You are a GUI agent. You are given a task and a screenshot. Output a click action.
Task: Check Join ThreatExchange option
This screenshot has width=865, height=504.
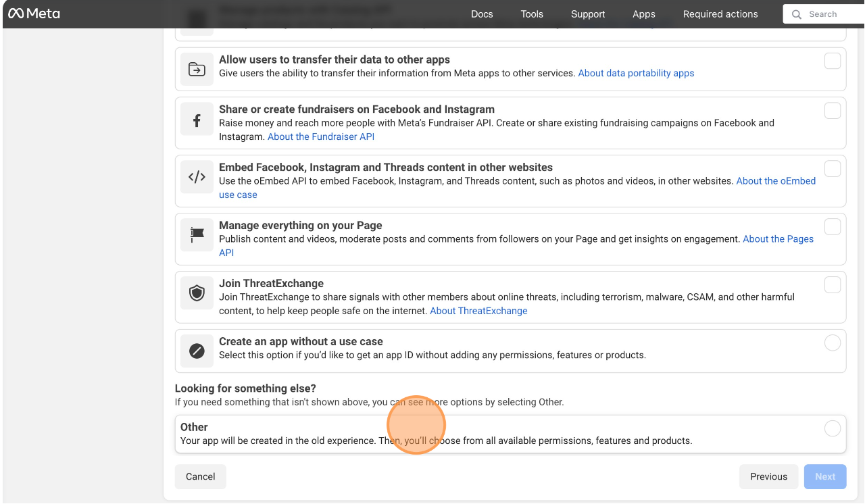[x=833, y=285]
